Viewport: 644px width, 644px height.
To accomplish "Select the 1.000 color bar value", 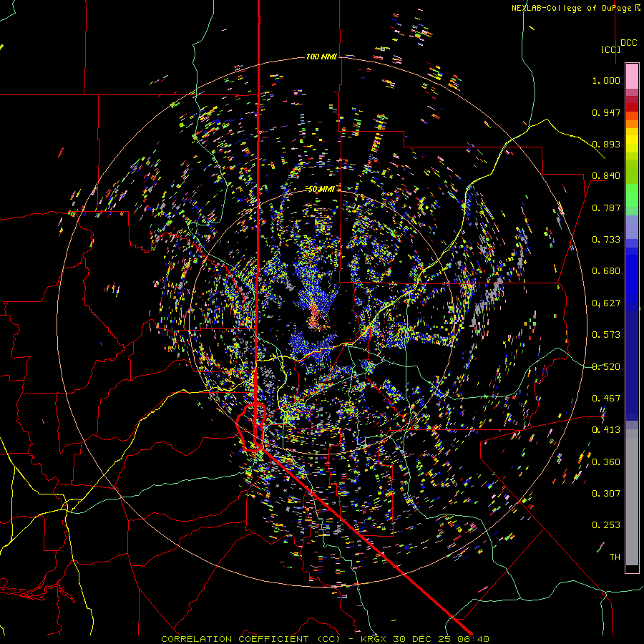I will tap(606, 80).
